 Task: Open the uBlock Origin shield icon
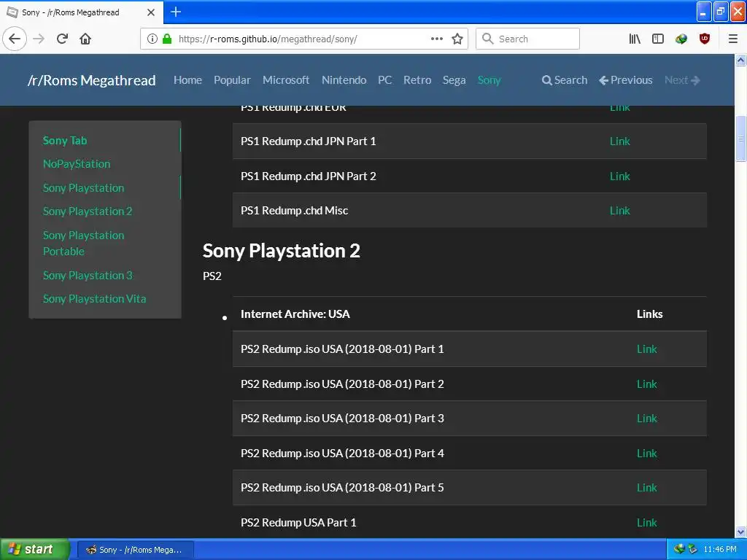pos(705,39)
